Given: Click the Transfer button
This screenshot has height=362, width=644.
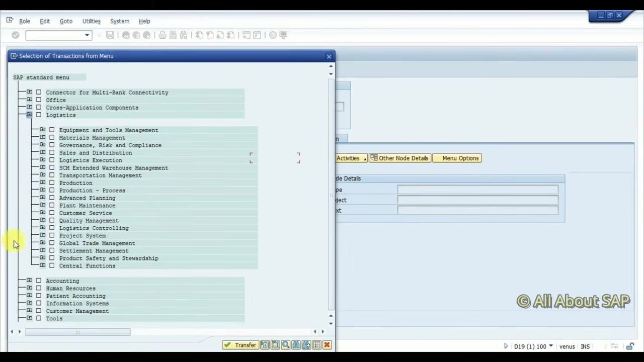Looking at the screenshot, I should [x=240, y=345].
